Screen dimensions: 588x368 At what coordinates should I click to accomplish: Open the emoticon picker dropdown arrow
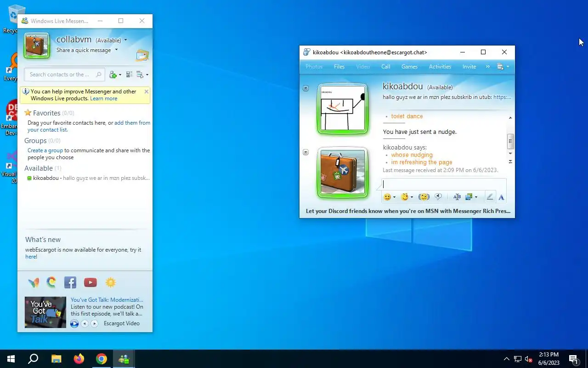(394, 197)
